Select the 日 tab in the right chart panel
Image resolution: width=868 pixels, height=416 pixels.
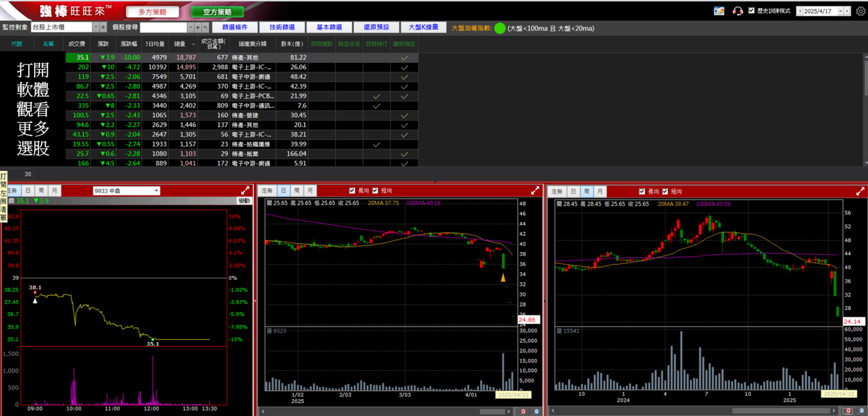(573, 191)
